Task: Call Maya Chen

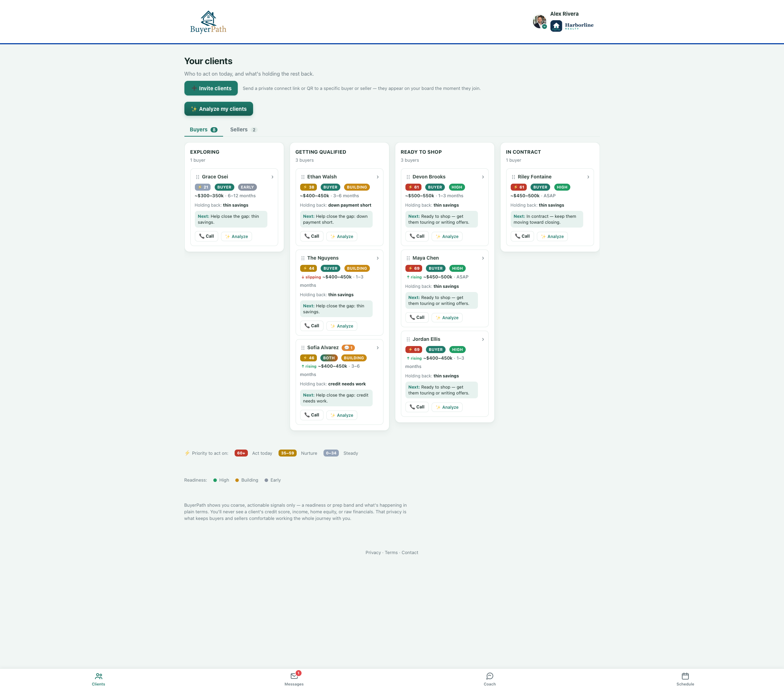Action: tap(417, 318)
